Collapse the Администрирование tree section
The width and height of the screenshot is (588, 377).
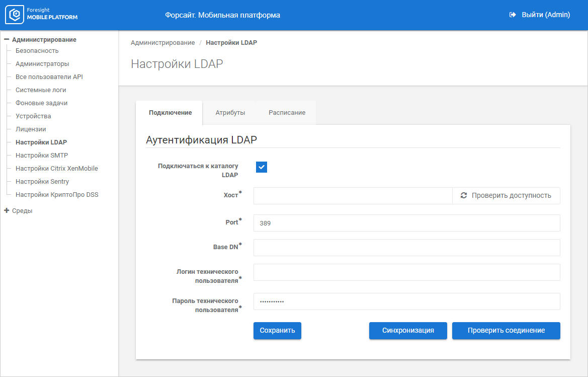(7, 39)
